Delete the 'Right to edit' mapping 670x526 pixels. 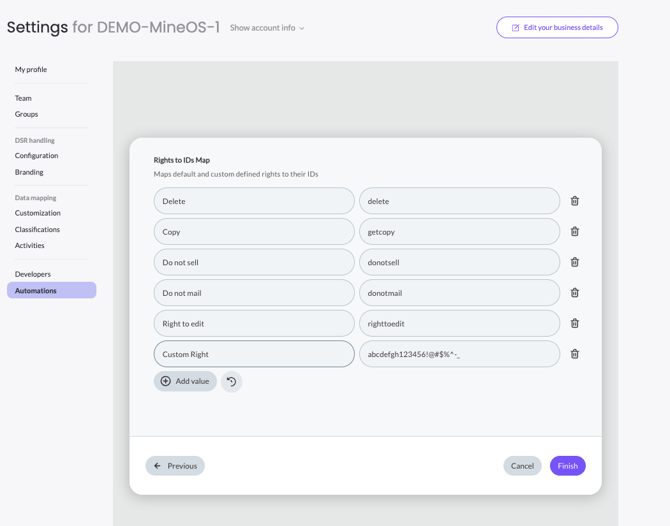tap(574, 324)
